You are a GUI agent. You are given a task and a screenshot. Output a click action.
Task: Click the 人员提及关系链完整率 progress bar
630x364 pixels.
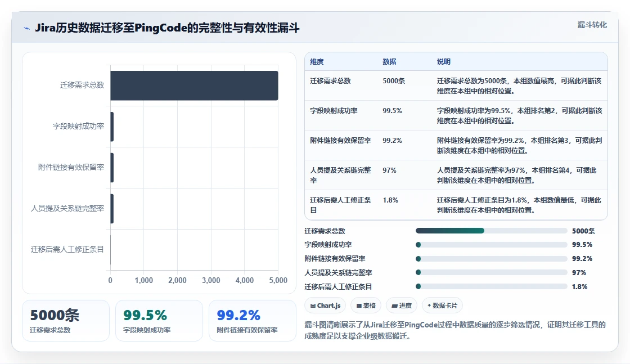492,272
